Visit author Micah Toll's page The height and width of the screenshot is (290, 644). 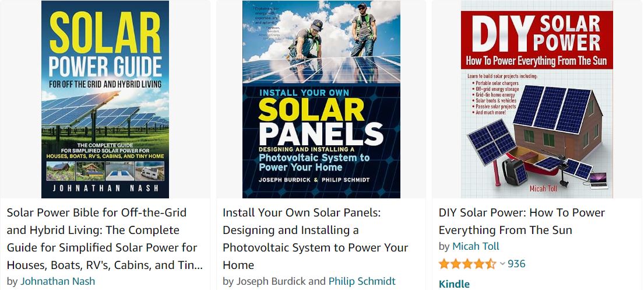[x=476, y=246]
